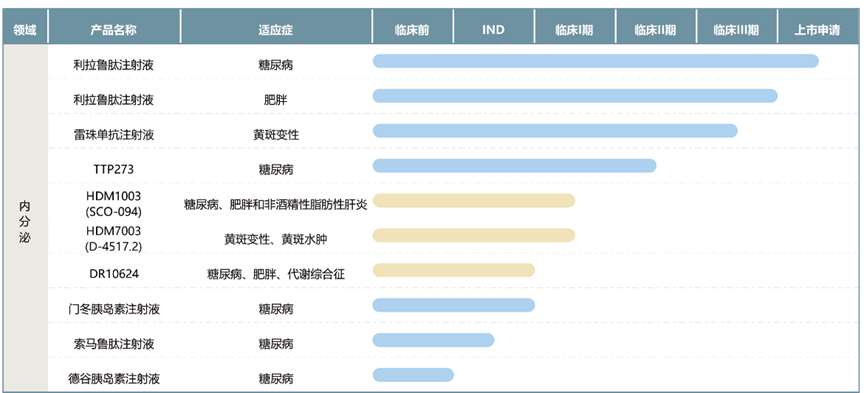Select 利拉鲁肽注射液 in the 肥胖 row
Image resolution: width=864 pixels, height=393 pixels.
click(x=114, y=100)
